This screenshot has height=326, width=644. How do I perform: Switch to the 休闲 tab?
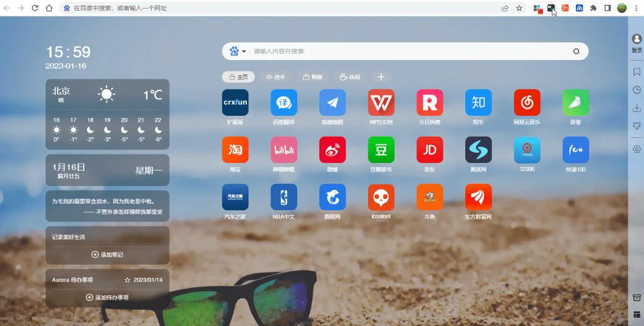350,77
